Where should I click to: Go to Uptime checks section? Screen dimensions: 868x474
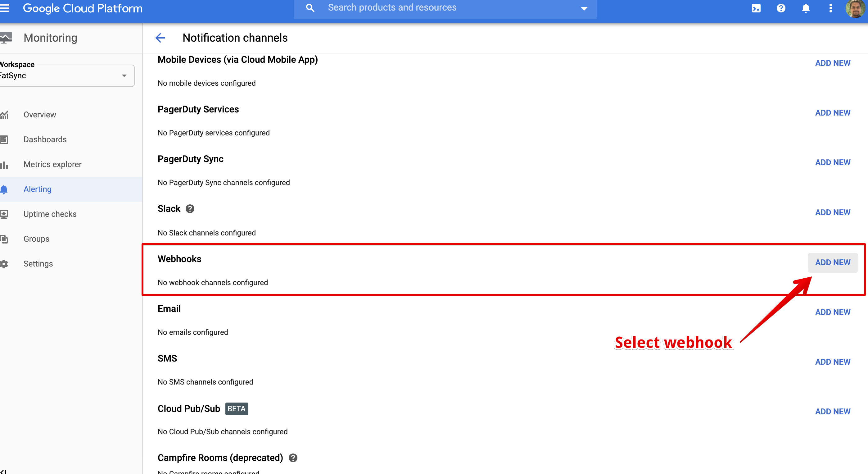[50, 214]
